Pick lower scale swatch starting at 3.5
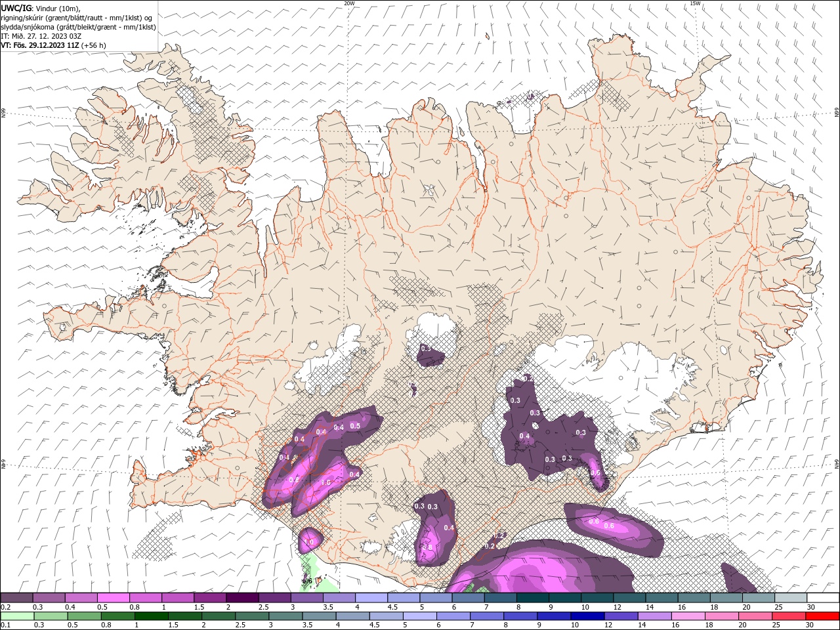Screen dimensions: 840x630 tap(318, 616)
